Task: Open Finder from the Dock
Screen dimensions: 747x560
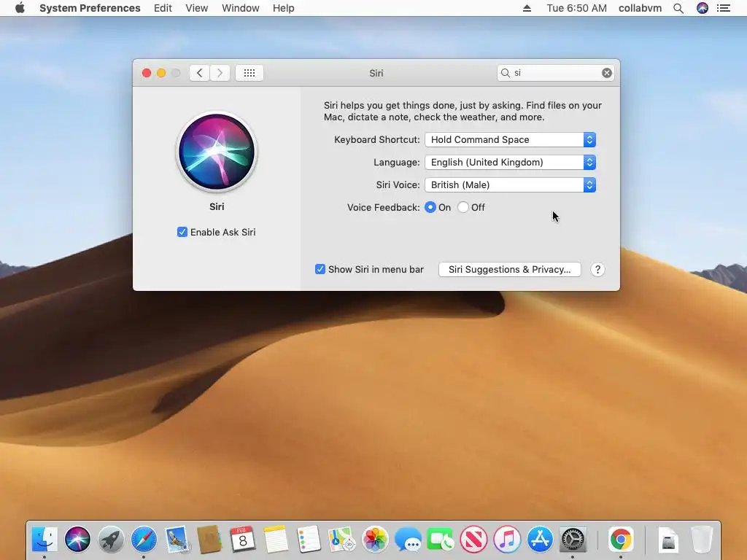Action: pyautogui.click(x=44, y=539)
